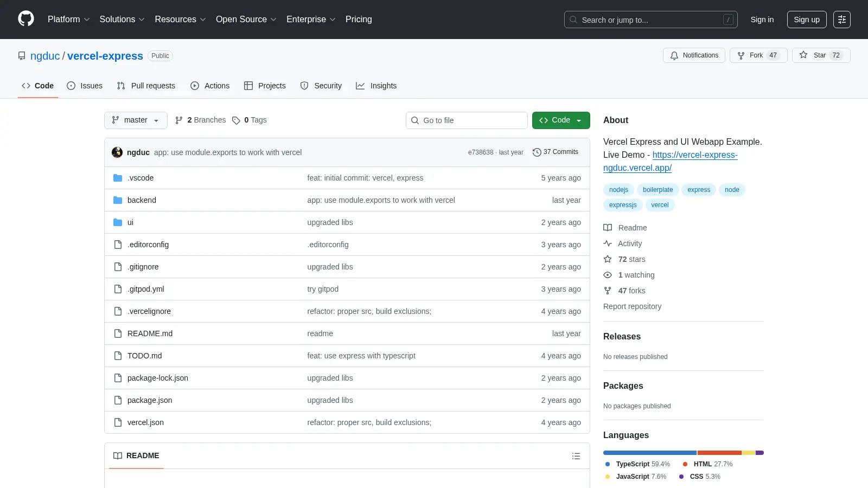Click the JavaScript yellow language bar segment
Image resolution: width=868 pixels, height=488 pixels.
point(748,453)
